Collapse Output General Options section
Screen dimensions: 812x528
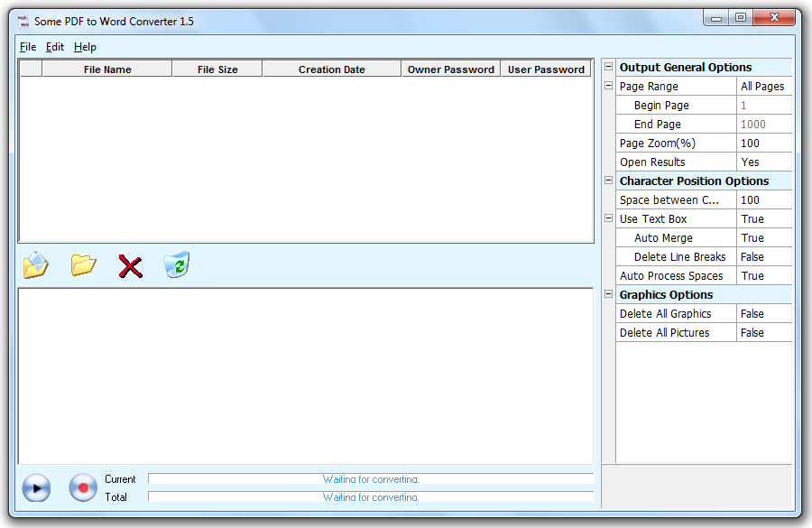pos(608,67)
